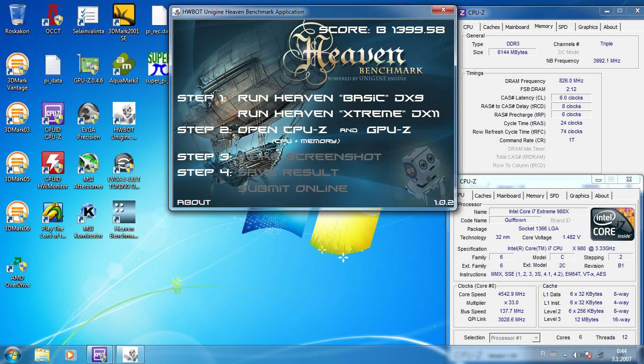Open SPD tab in upper CPU-Z window
Viewport: 644px width, 364px height.
pyautogui.click(x=563, y=27)
